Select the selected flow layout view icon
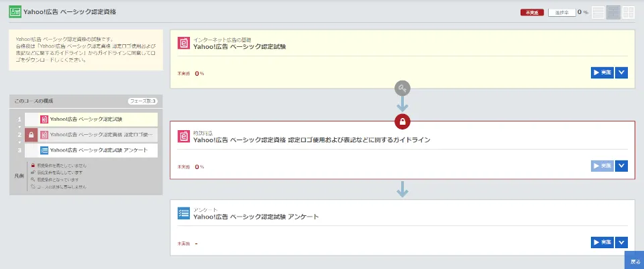This screenshot has height=269, width=644. (613, 12)
